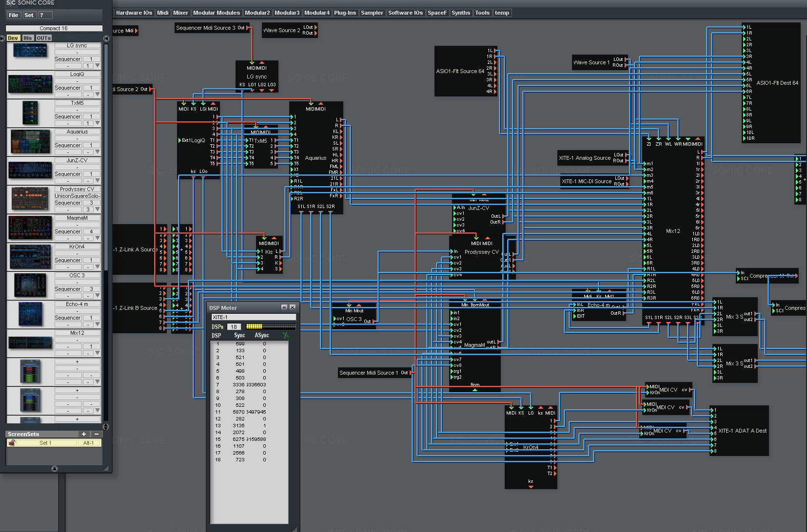Toggle percent display in DSP Meter
Image resolution: width=807 pixels, height=532 pixels.
[285, 335]
